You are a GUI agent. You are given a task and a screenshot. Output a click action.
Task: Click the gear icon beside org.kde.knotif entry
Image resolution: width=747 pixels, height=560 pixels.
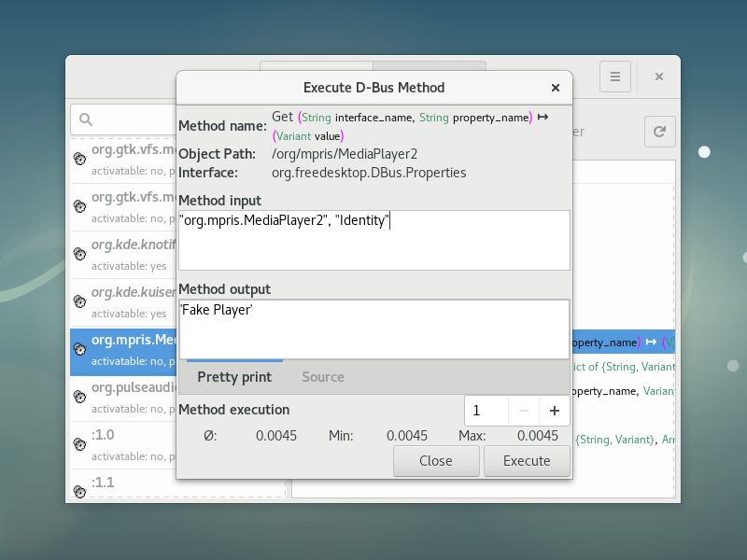click(80, 254)
